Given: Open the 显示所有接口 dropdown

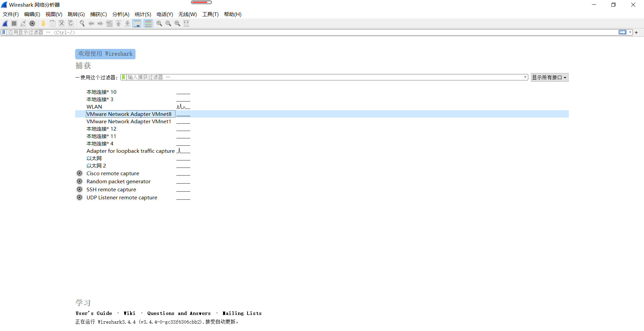Looking at the screenshot, I should (549, 77).
